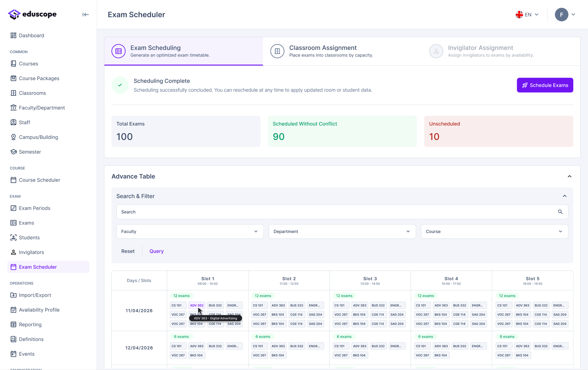The width and height of the screenshot is (588, 370).
Task: Click the Unscheduled 10 card
Action: [499, 132]
